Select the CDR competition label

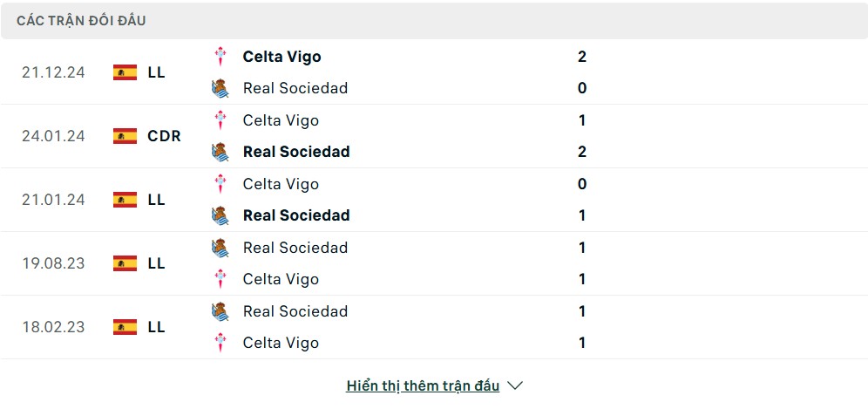pyautogui.click(x=164, y=136)
